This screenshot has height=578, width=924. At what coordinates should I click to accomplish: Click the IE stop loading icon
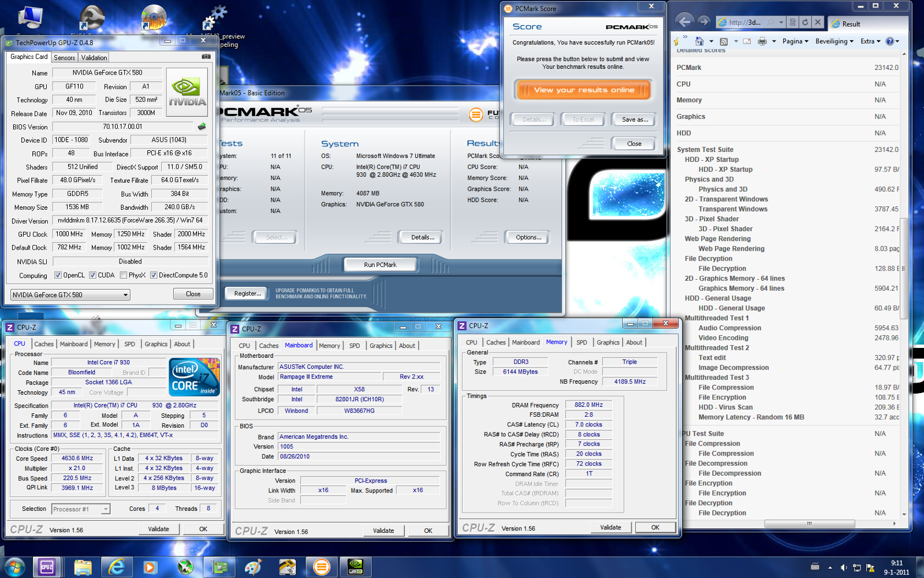(817, 23)
